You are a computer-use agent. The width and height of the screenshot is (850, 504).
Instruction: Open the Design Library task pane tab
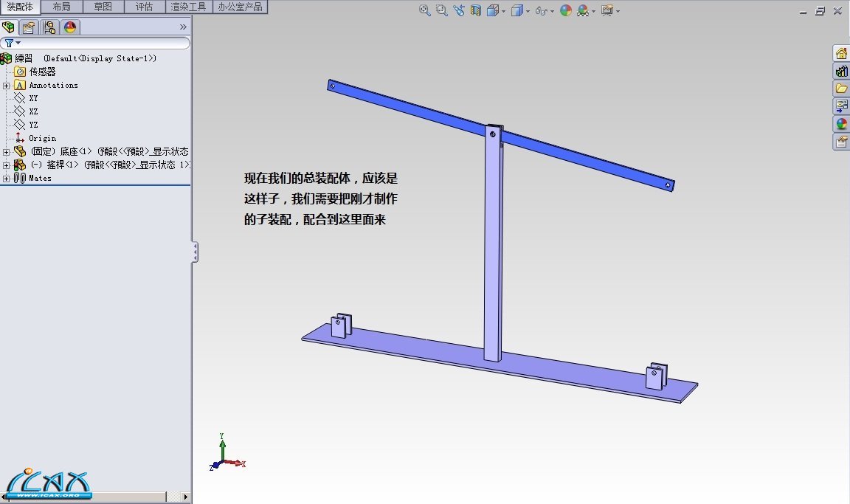(x=841, y=71)
